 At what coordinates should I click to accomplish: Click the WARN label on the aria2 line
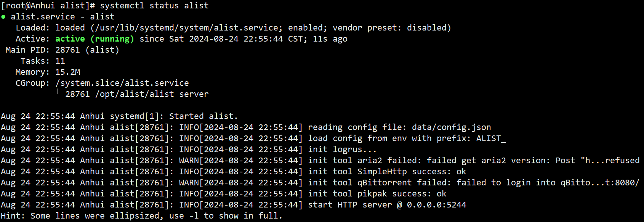pos(189,161)
